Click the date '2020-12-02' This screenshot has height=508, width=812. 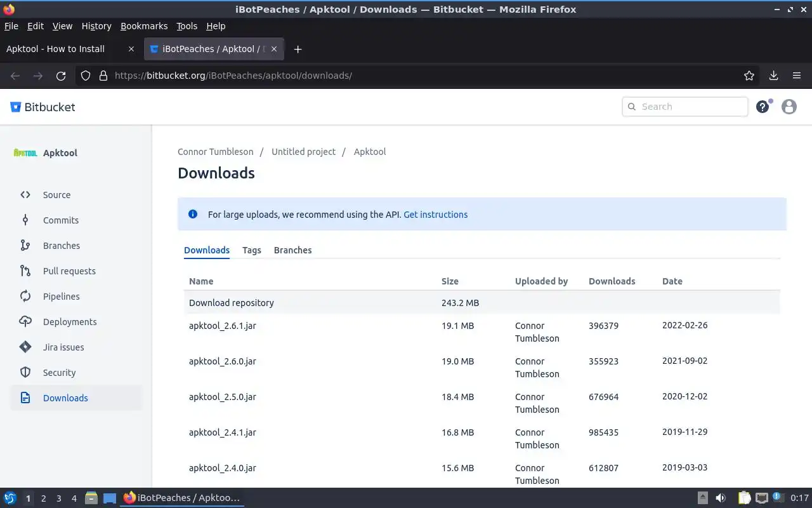tap(685, 396)
